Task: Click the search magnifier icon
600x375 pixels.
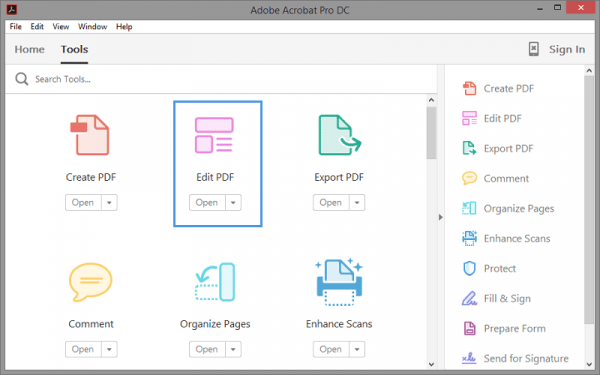Action: point(22,79)
